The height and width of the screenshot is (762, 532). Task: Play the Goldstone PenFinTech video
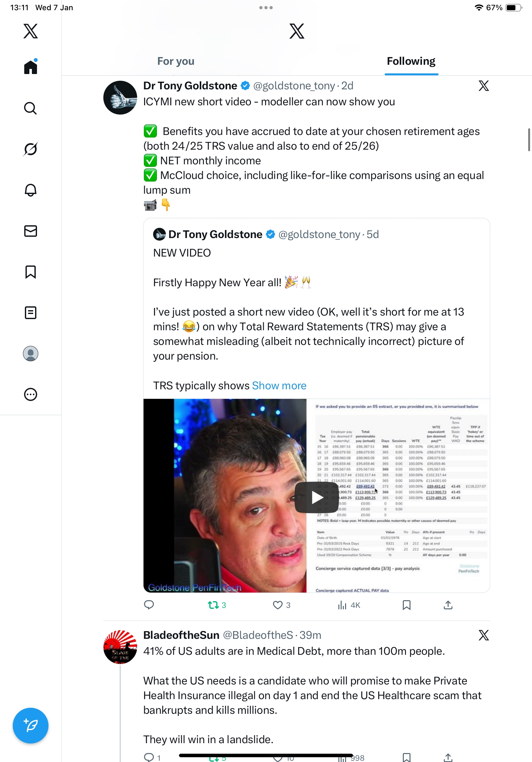tap(316, 497)
